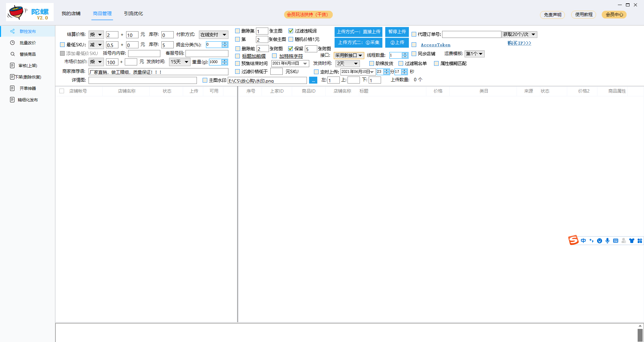Image resolution: width=644 pixels, height=342 pixels.
Task: Open 开单神器 in the sidebar
Action: 28,88
